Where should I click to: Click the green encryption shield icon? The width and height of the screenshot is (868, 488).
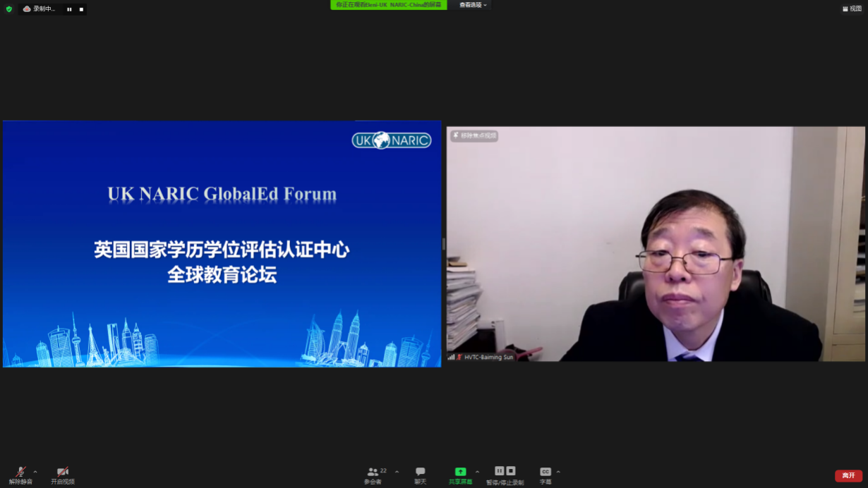point(9,9)
